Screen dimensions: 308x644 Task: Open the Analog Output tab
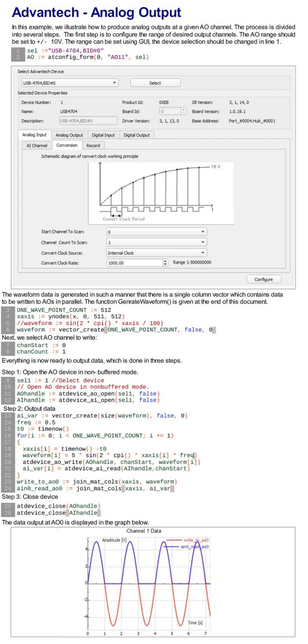[x=69, y=135]
